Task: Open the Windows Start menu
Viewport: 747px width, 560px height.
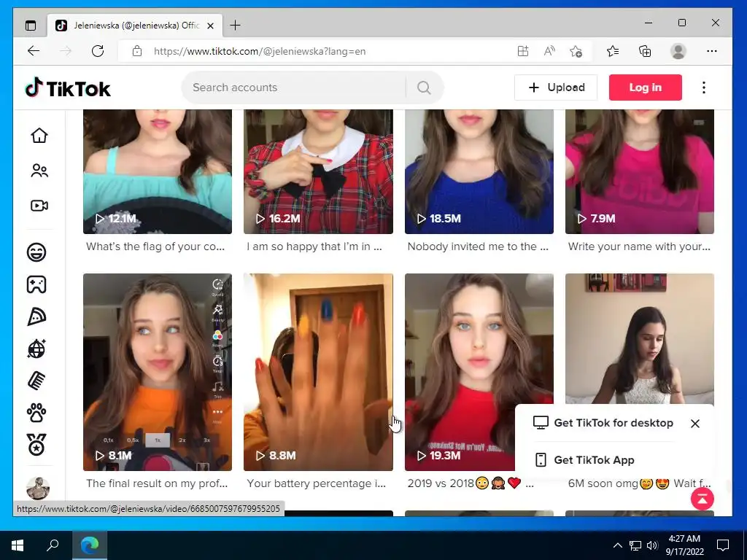Action: click(x=18, y=545)
